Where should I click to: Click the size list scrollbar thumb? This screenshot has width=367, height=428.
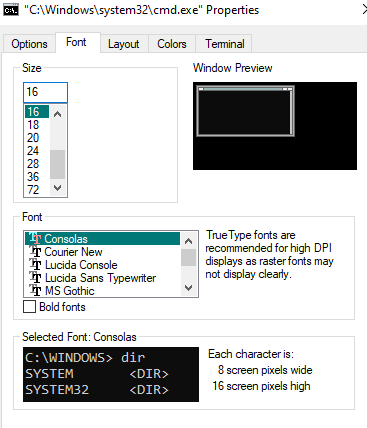57,164
